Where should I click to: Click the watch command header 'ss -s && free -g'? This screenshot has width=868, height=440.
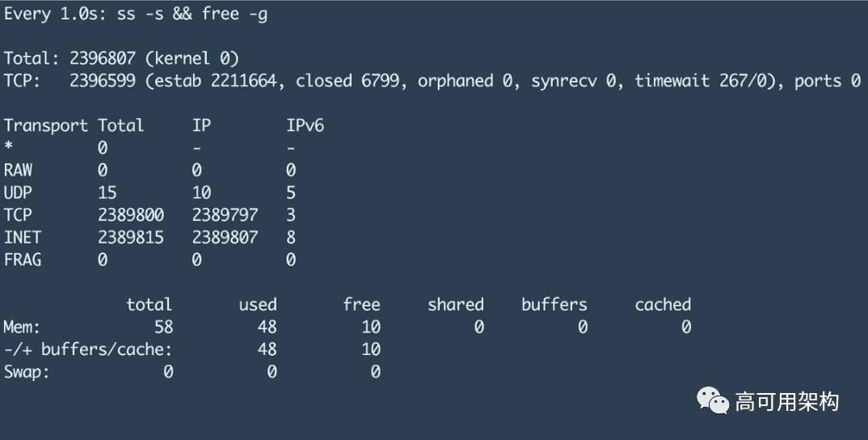(192, 14)
